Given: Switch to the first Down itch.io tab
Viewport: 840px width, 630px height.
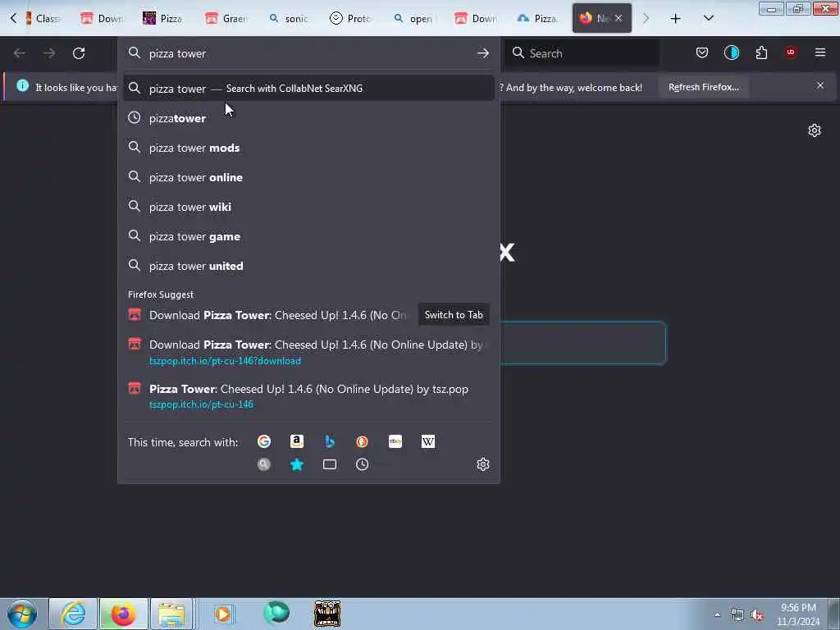Looking at the screenshot, I should point(101,18).
